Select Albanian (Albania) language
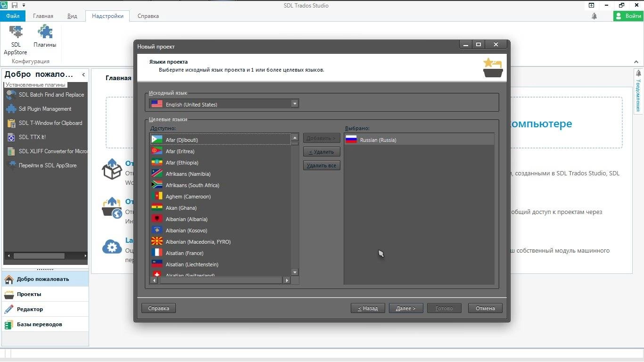Viewport: 644px width, 362px height. [x=221, y=219]
